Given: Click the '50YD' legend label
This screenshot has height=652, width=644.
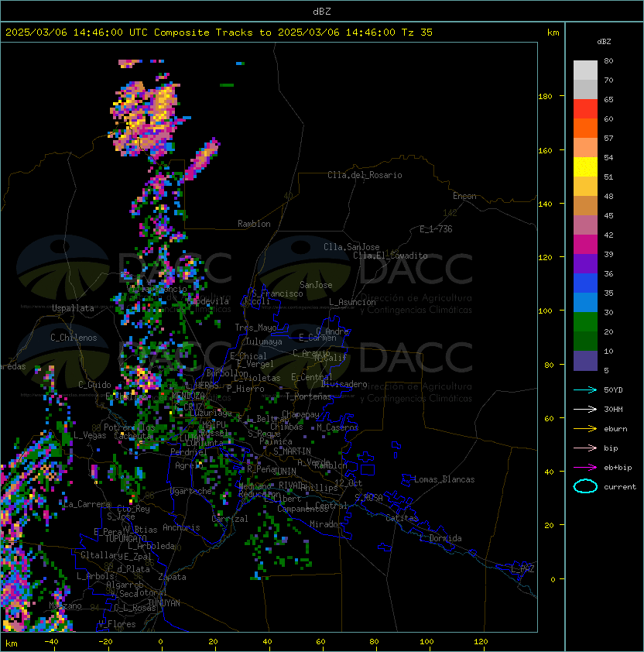Looking at the screenshot, I should tap(613, 389).
